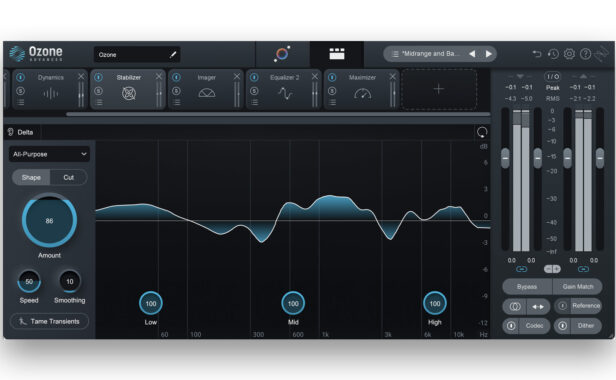Click the Mid band knob
Image resolution: width=616 pixels, height=380 pixels.
[293, 303]
